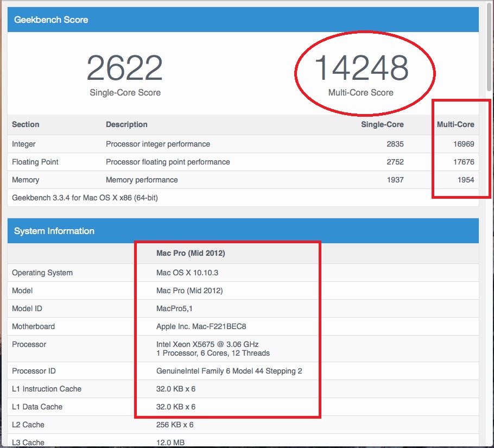Click the Operating System label
494x448 pixels.
(x=42, y=273)
